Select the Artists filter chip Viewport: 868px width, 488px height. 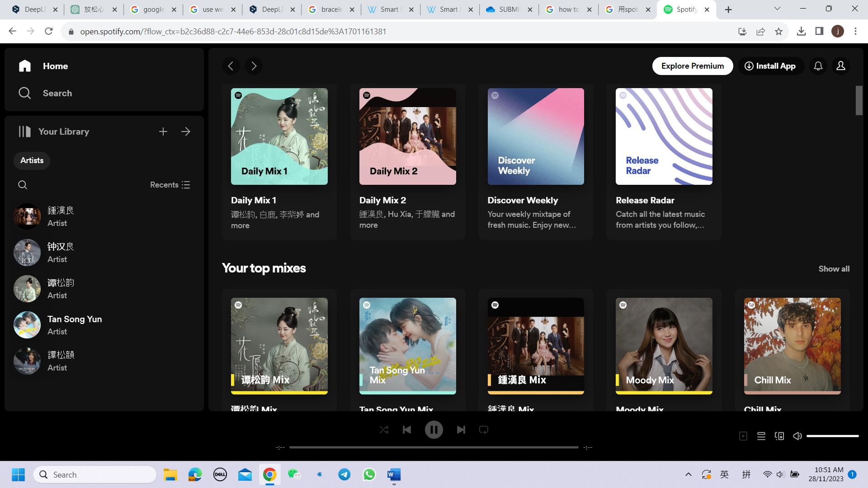coord(32,160)
